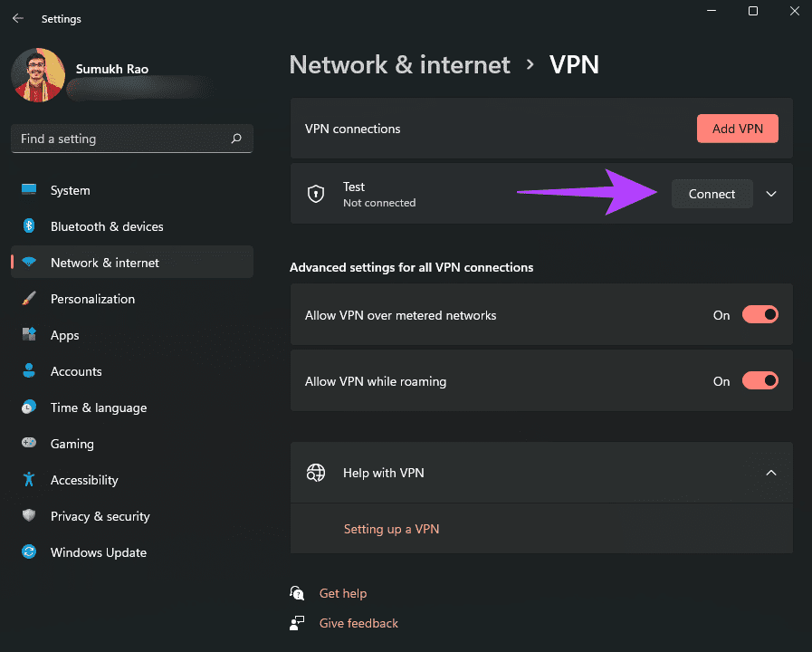Collapse the Help with VPN section
This screenshot has height=652, width=812.
[771, 473]
